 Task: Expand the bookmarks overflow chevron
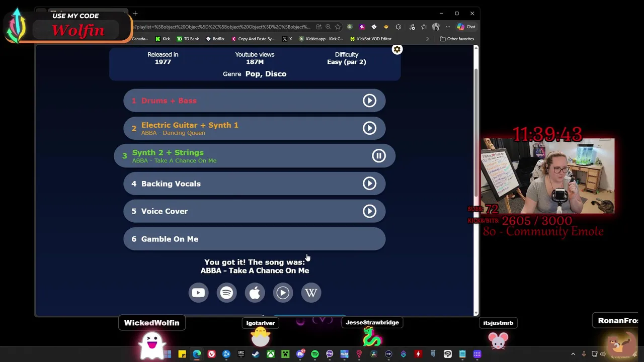428,39
